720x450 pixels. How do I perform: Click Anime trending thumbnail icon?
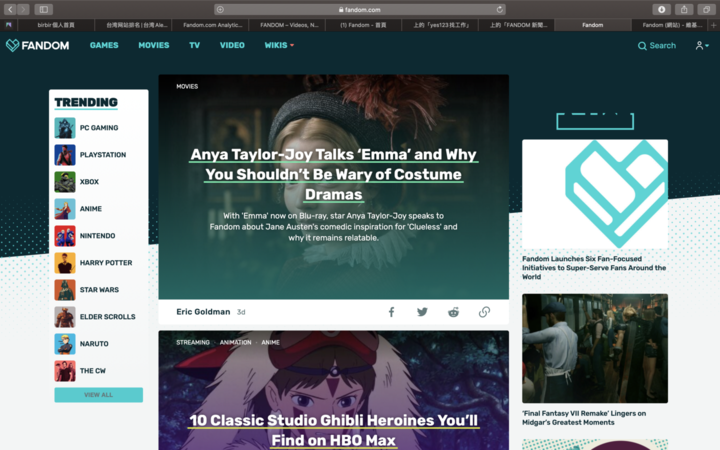click(x=65, y=209)
